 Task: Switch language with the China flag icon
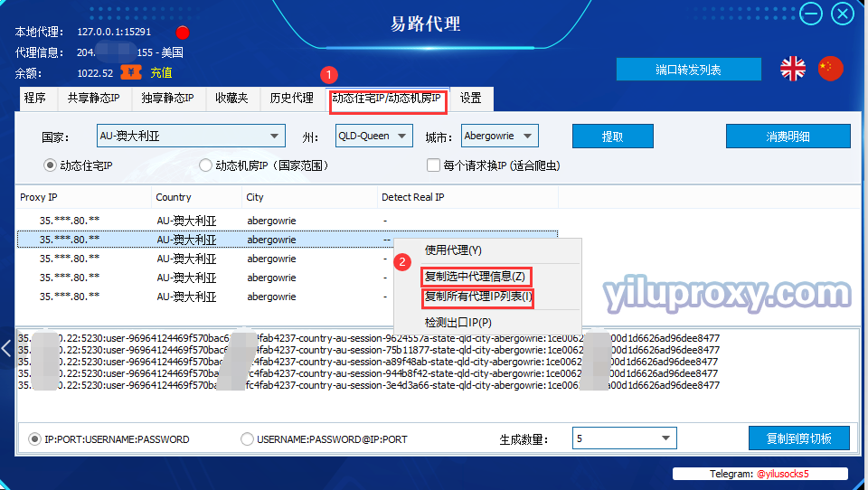pyautogui.click(x=830, y=69)
